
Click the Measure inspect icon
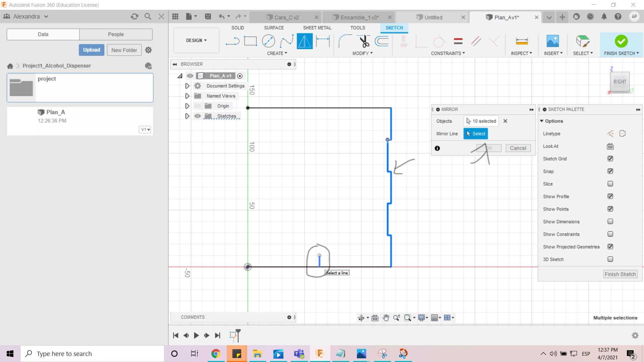pos(522,41)
